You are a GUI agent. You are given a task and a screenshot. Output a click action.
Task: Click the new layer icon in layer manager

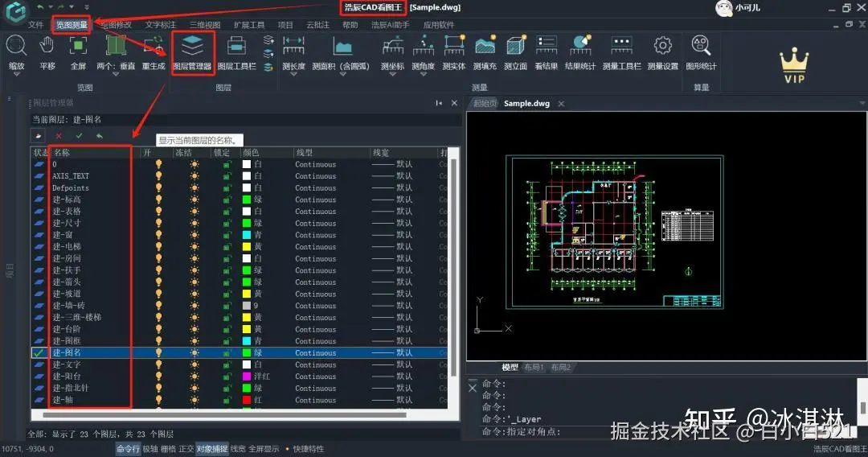(39, 136)
